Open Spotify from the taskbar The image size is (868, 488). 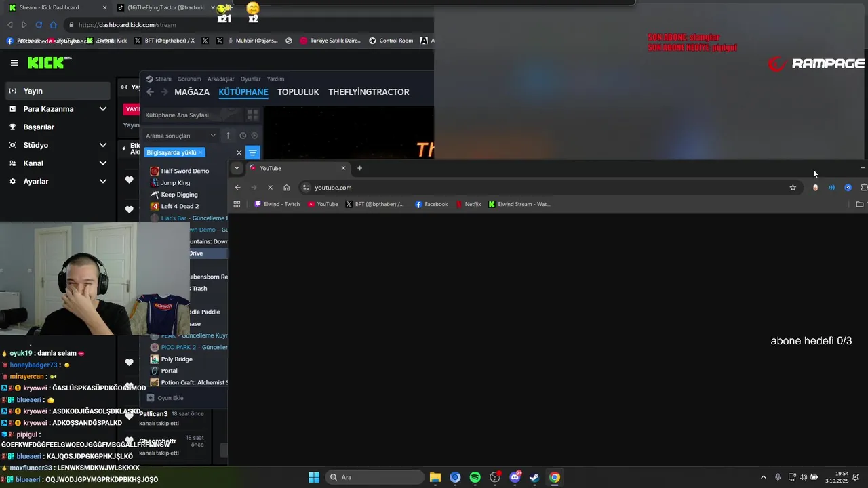[x=475, y=477]
